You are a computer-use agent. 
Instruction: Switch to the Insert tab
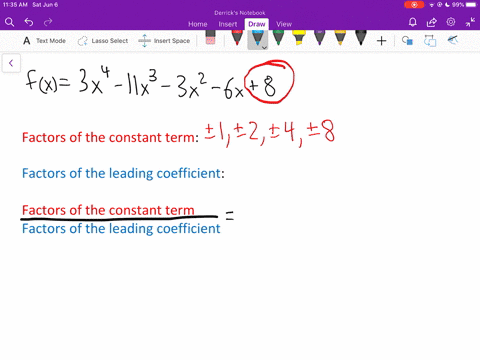click(x=228, y=24)
